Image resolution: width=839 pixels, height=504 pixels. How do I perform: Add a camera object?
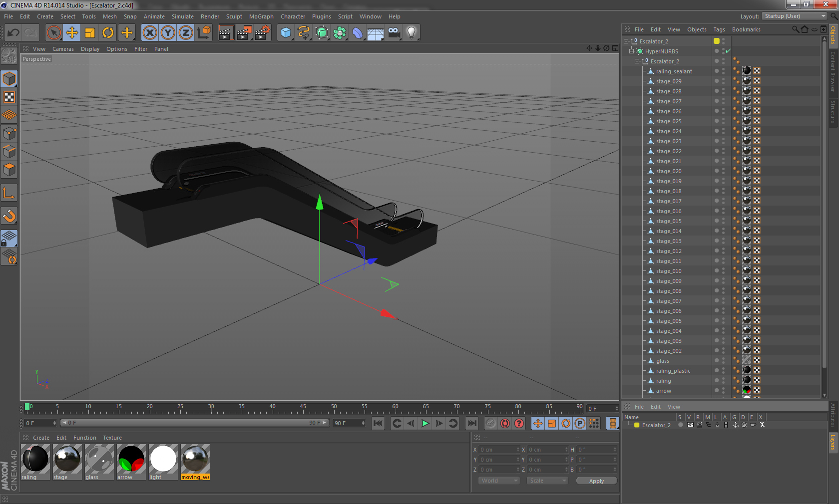(394, 33)
